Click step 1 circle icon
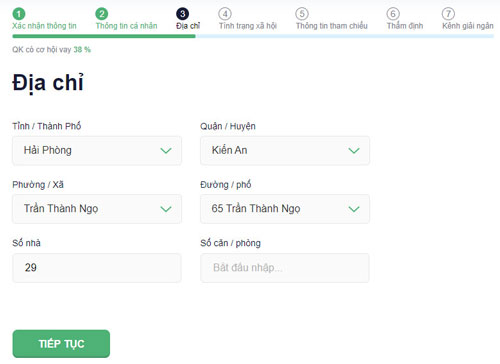Viewport: 500px width, 364px height. pos(19,14)
